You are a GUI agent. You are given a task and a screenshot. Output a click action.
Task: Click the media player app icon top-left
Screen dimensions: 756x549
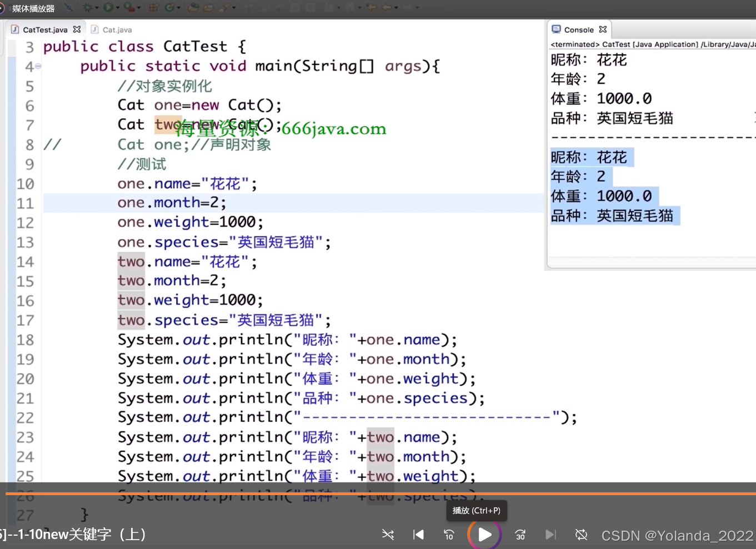[x=2, y=8]
